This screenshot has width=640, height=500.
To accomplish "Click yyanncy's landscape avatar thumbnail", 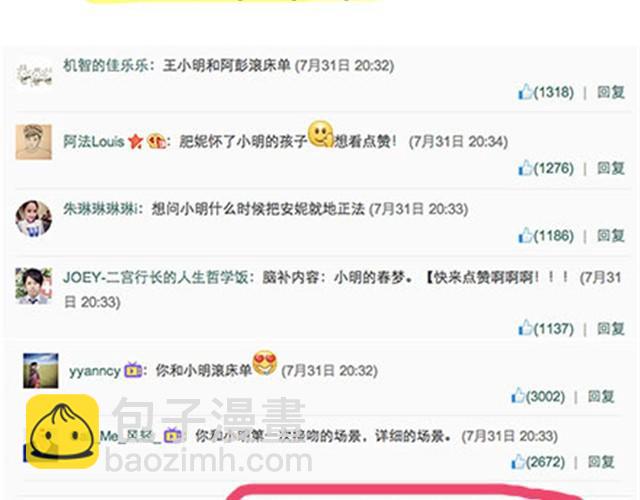I will pyautogui.click(x=41, y=371).
